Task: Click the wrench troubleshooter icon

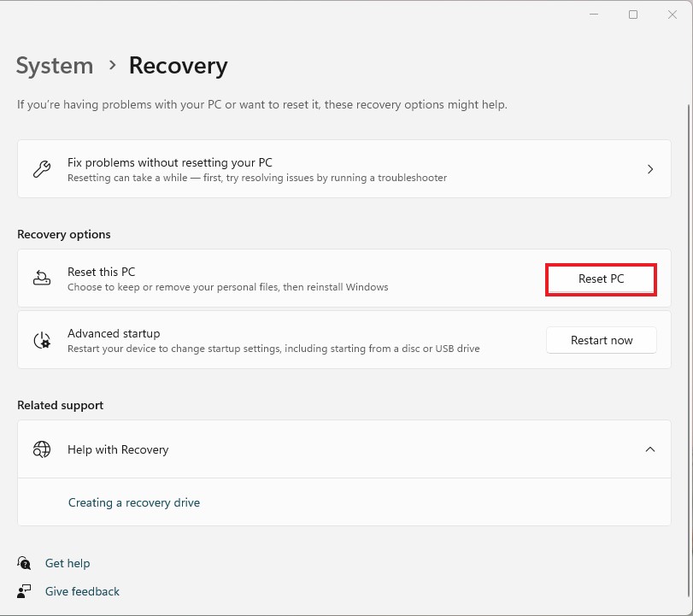Action: tap(42, 169)
